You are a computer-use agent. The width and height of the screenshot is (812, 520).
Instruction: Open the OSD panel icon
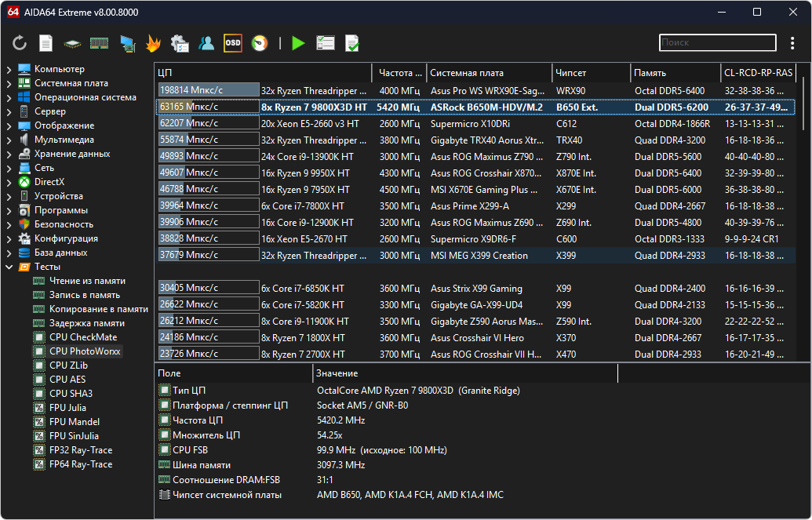pos(233,43)
